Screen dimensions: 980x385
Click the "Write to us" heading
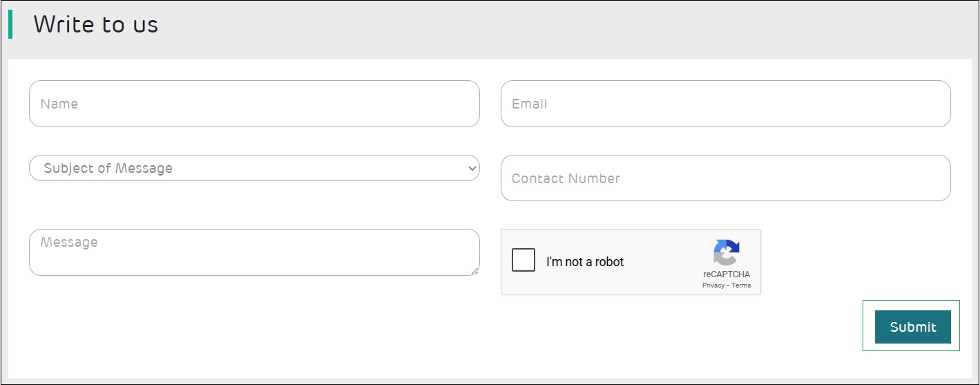tap(96, 25)
